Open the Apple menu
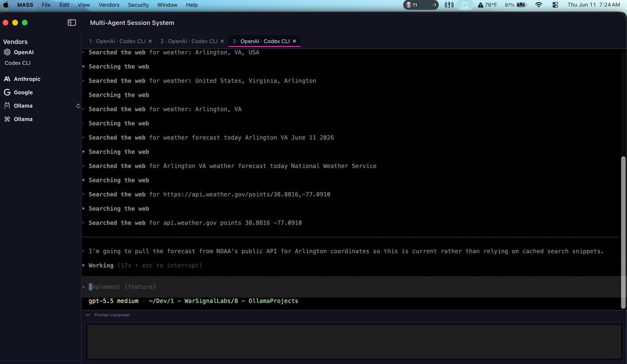This screenshot has width=627, height=364. (x=6, y=5)
